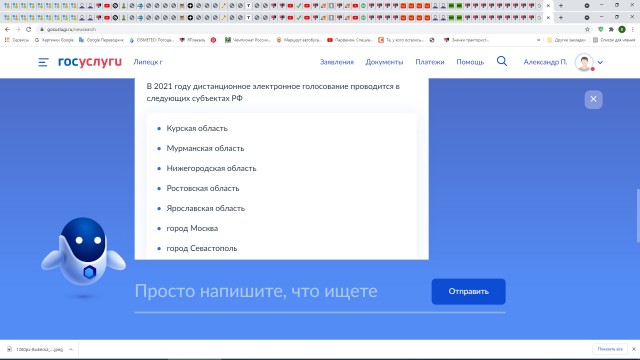Open the Картинки Google bookmark
The image size is (640, 360).
coord(54,40)
